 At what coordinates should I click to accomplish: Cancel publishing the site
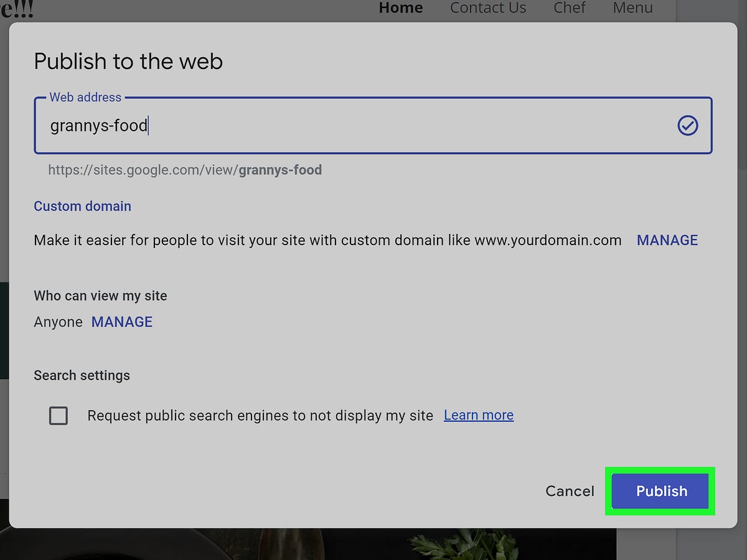point(570,491)
